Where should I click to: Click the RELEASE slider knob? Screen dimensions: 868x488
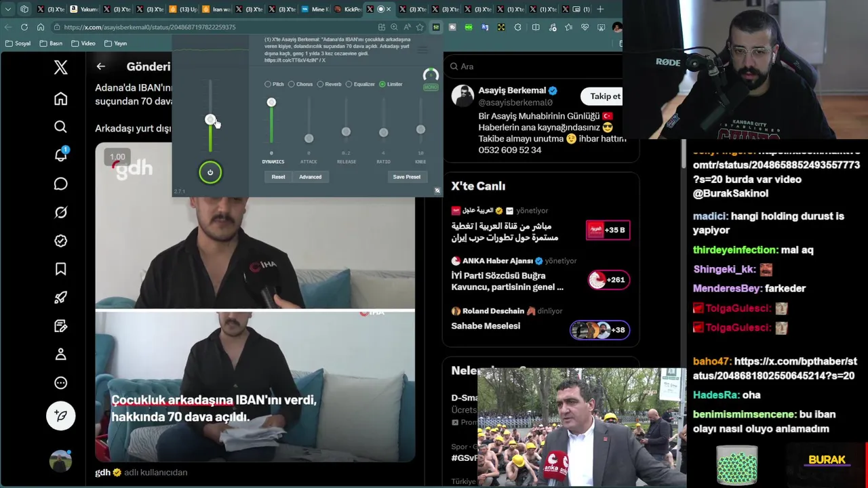click(346, 131)
